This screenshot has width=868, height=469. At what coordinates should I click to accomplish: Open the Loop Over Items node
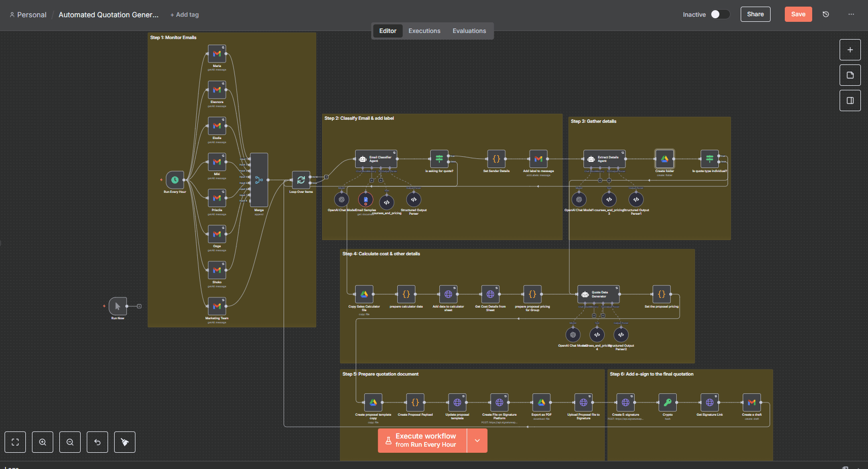[301, 180]
